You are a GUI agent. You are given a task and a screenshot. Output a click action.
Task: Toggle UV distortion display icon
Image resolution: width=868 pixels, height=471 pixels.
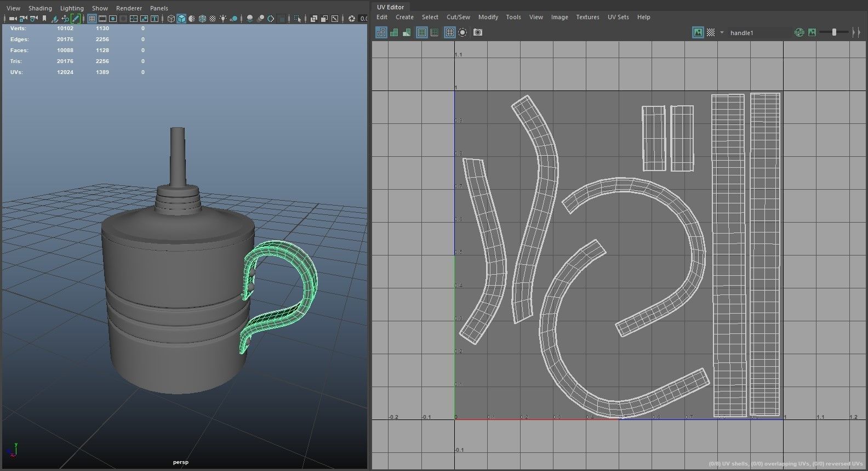click(407, 32)
